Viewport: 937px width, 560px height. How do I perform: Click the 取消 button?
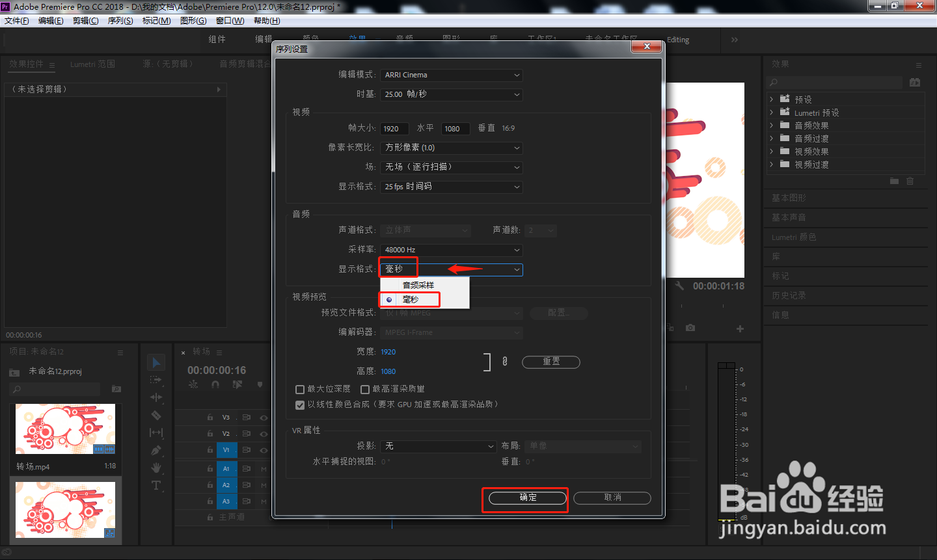coord(612,498)
